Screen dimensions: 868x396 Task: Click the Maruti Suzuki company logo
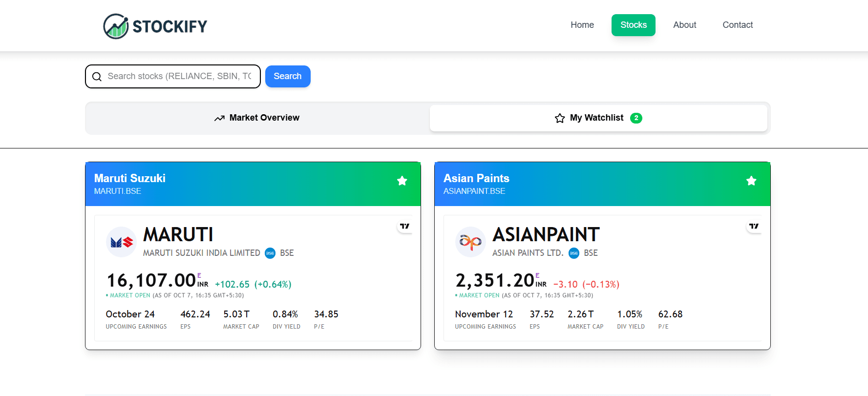121,242
